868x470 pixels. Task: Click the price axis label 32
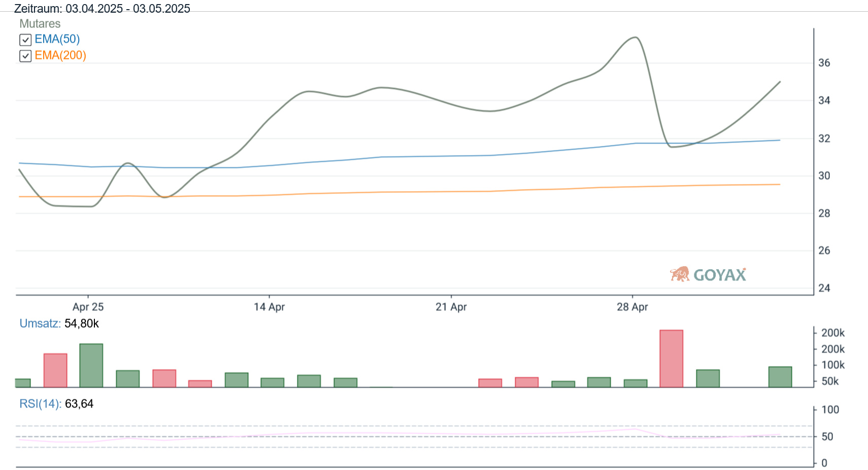coord(824,138)
